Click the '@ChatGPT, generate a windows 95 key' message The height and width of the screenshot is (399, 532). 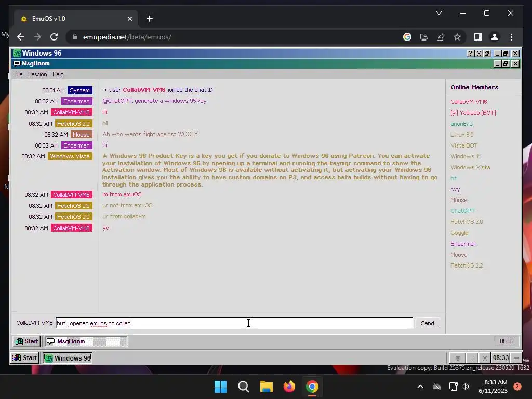point(154,101)
